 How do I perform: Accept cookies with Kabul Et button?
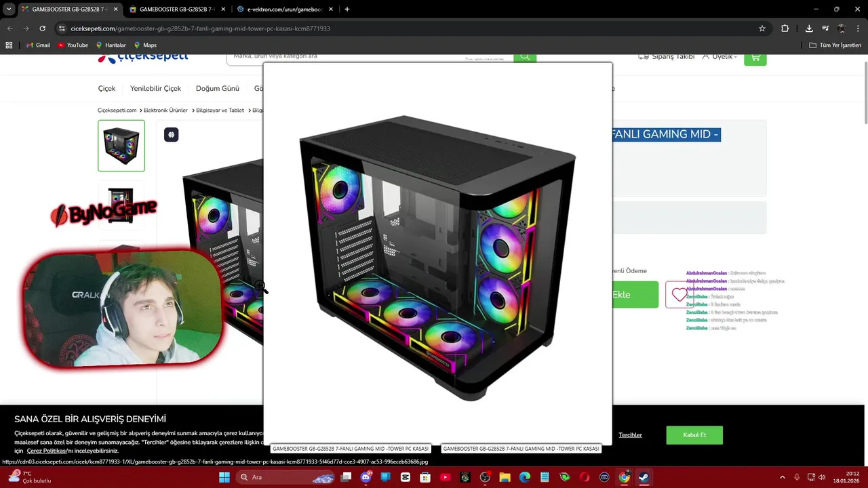[x=694, y=435]
